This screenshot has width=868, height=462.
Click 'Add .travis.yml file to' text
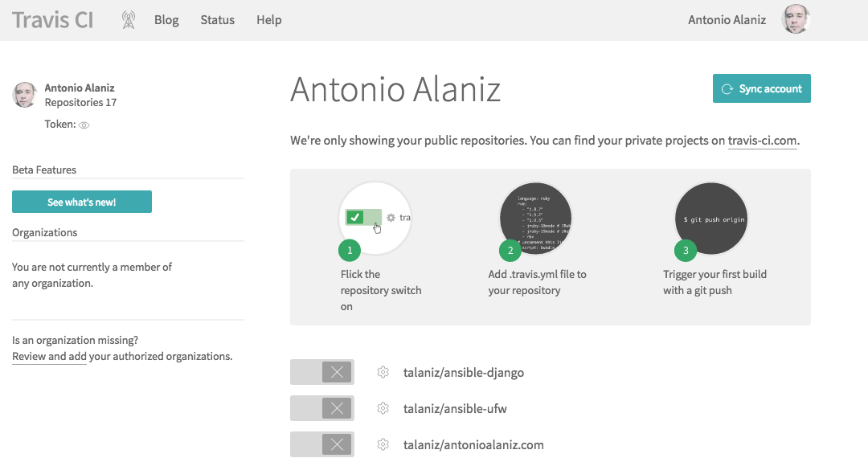537,275
